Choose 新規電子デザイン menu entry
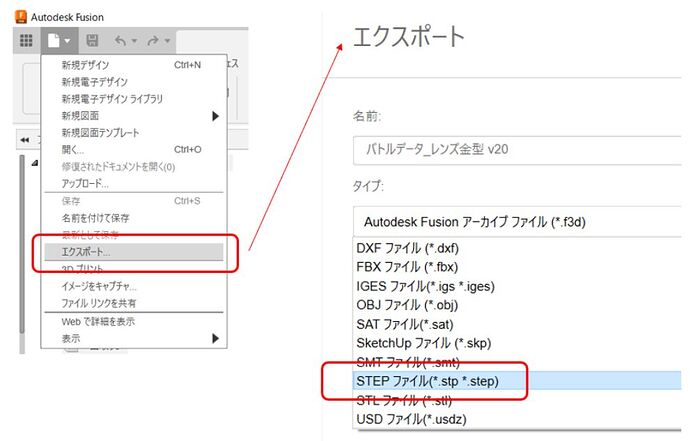The image size is (690, 441). pos(134,82)
